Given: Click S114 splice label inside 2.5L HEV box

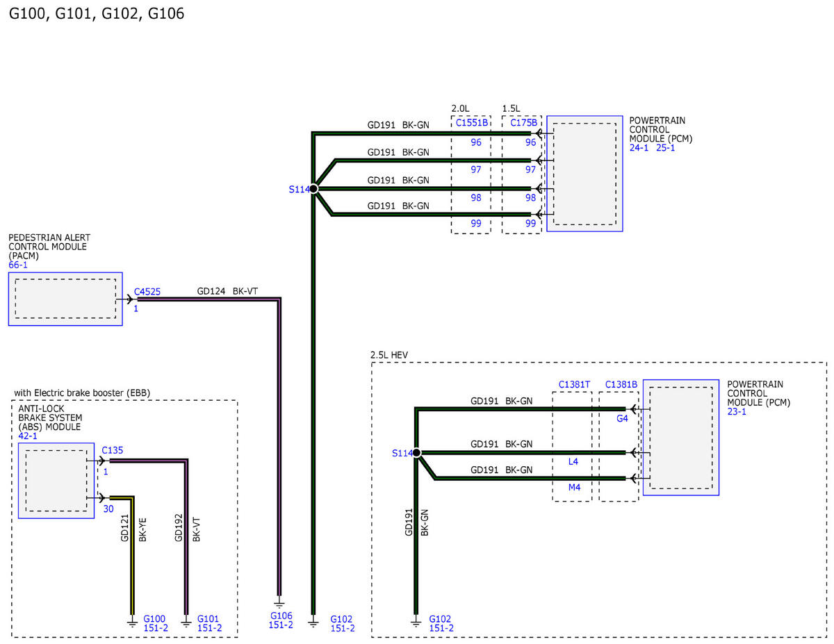Looking at the screenshot, I should pos(401,453).
